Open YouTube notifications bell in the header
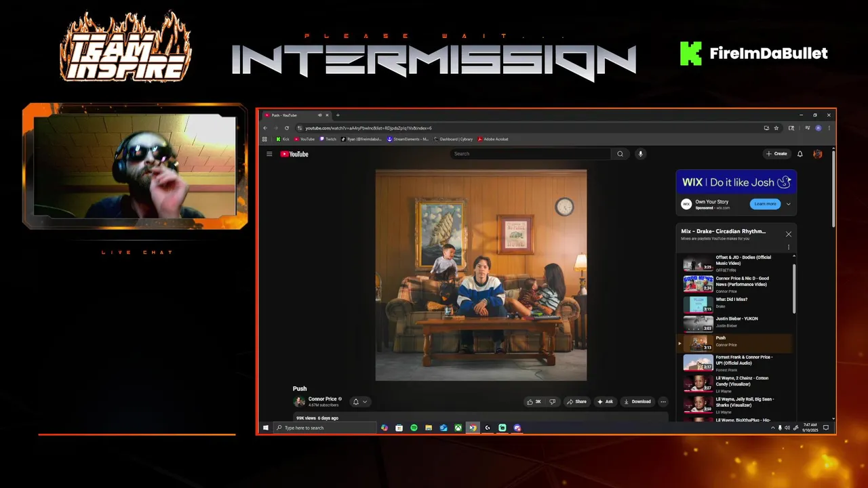868x488 pixels. [x=800, y=154]
